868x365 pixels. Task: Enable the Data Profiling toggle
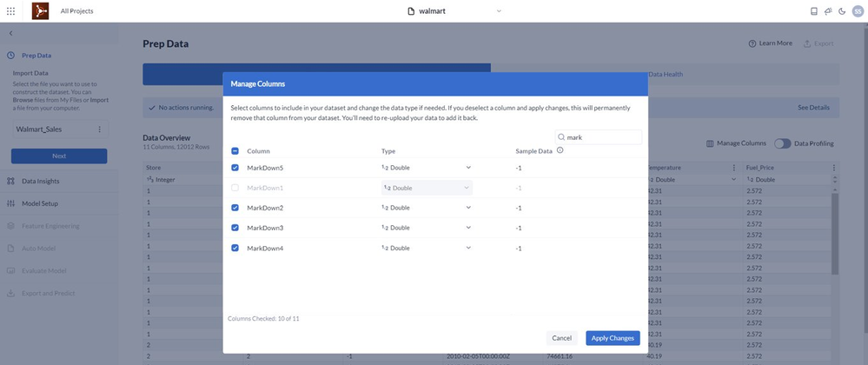coord(782,143)
